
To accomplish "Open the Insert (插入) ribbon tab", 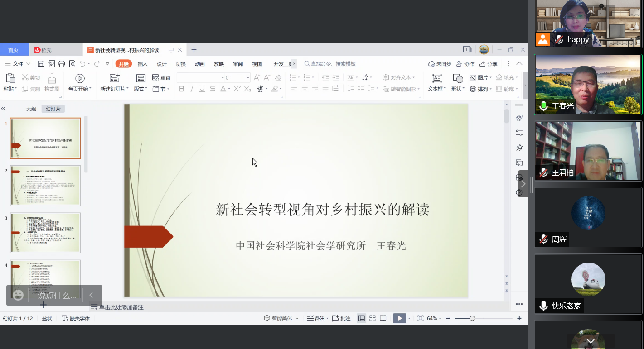I will pos(143,64).
